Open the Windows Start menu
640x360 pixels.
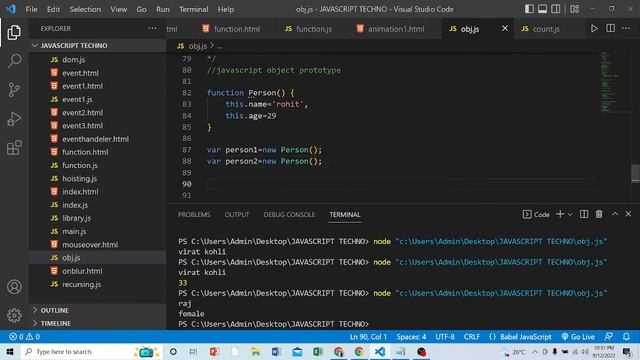tap(10, 351)
